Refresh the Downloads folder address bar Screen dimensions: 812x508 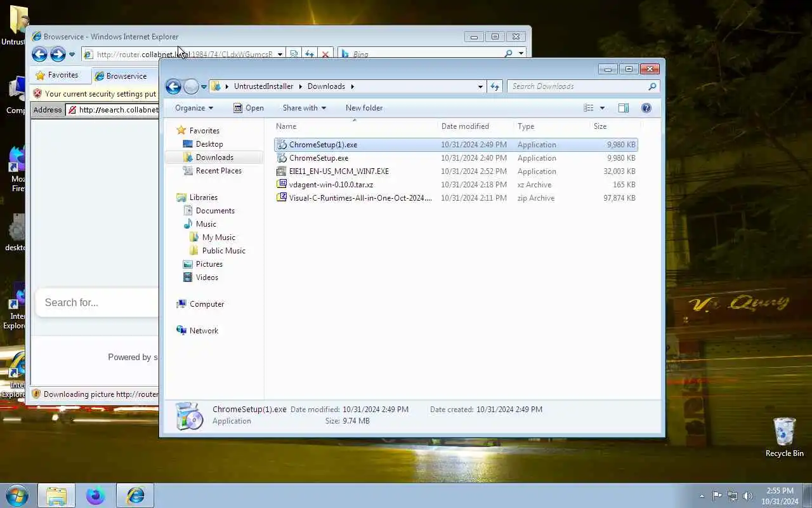coord(495,86)
